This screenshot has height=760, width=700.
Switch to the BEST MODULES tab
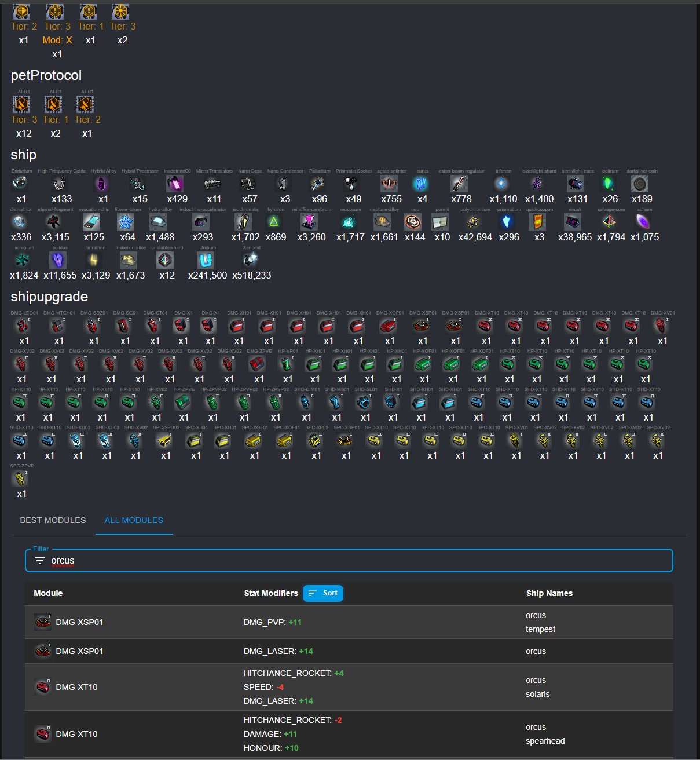coord(53,520)
